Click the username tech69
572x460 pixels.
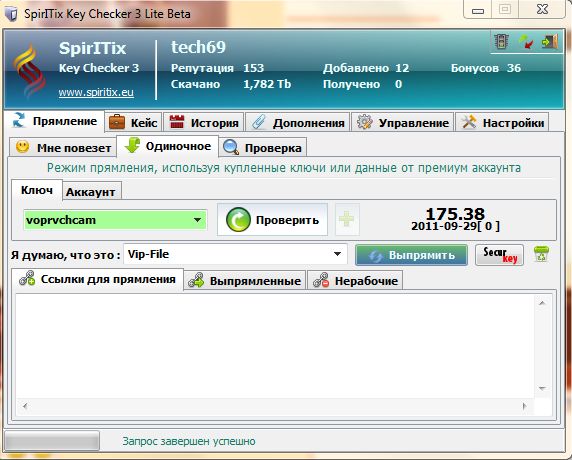198,47
